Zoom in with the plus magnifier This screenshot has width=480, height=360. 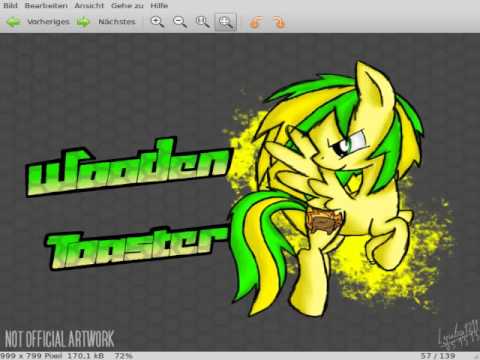[157, 22]
